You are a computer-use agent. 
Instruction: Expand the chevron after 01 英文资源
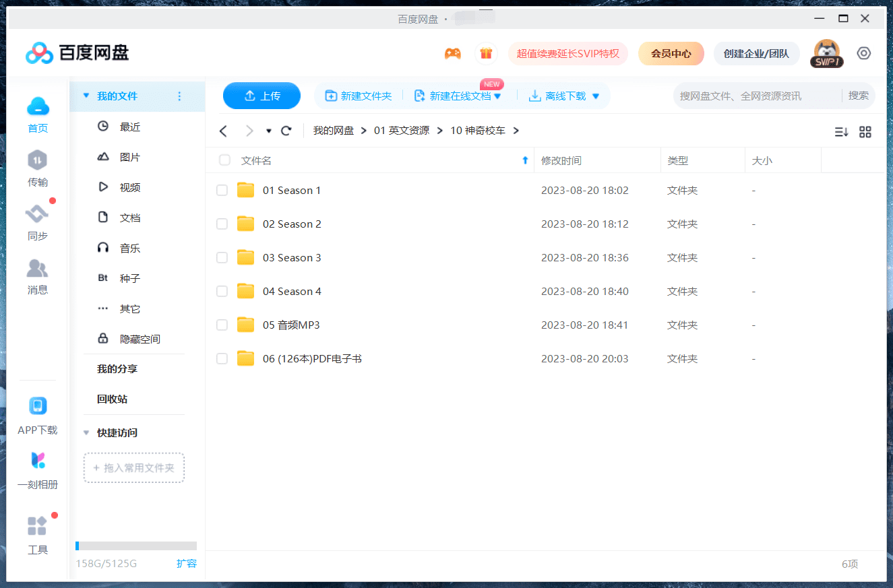tap(439, 131)
